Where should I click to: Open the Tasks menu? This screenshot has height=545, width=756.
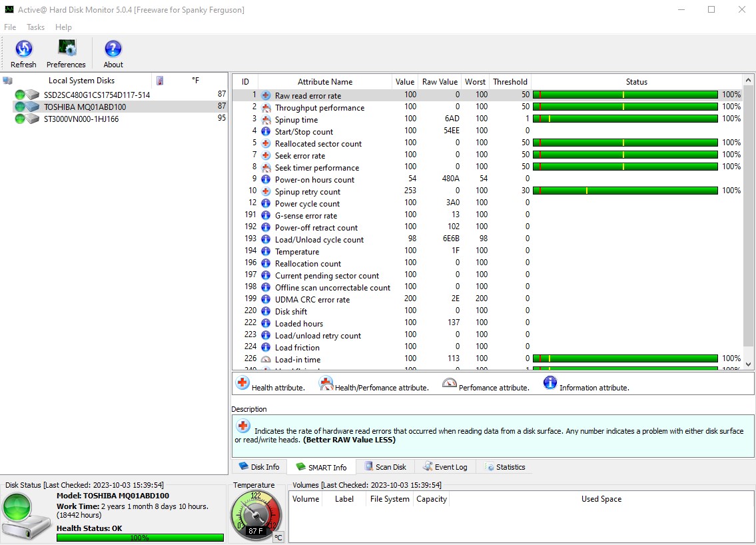click(x=35, y=27)
